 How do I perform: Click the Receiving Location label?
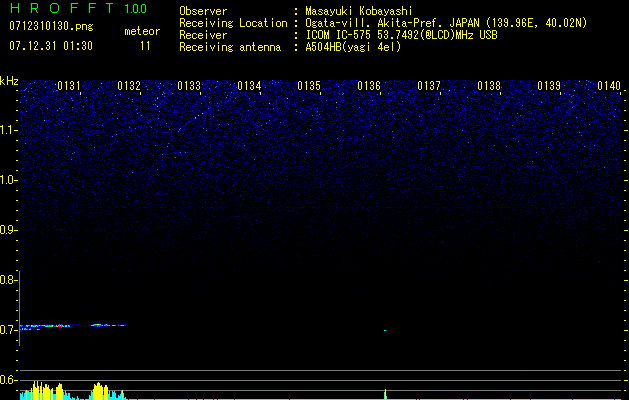233,23
